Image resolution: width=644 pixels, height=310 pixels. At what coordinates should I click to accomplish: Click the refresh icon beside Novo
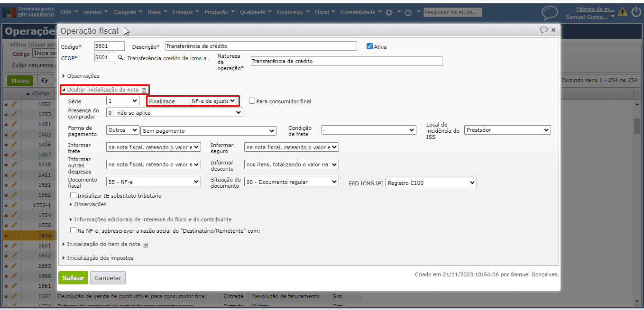(45, 81)
